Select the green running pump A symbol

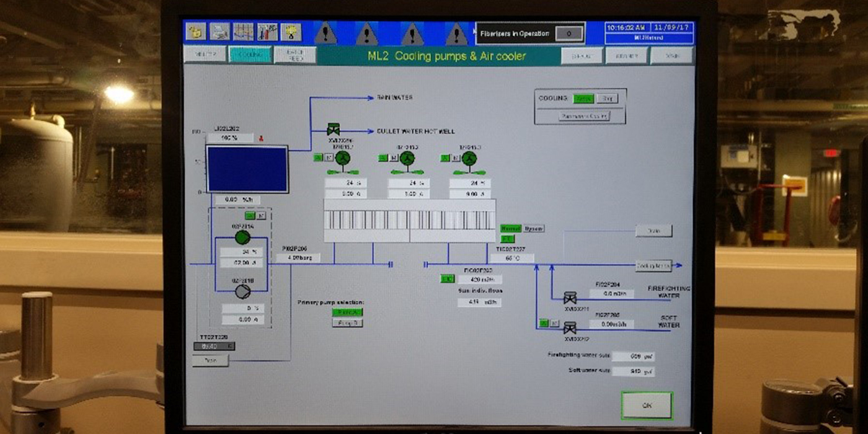[x=242, y=237]
